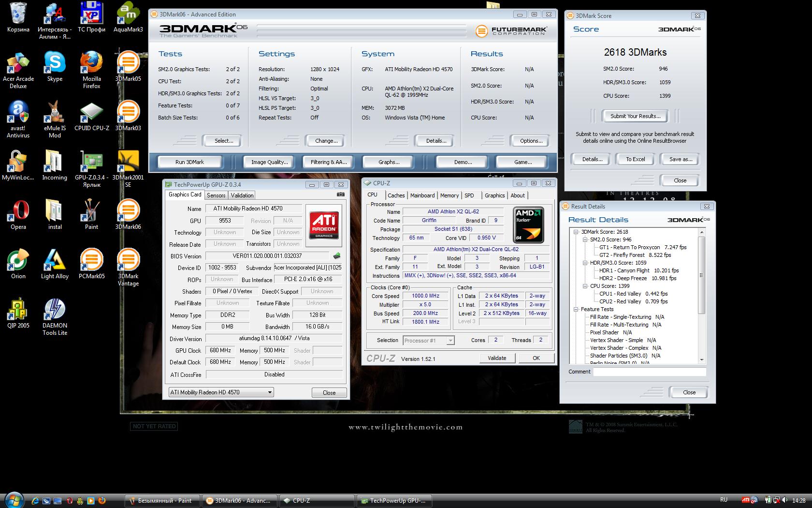Click the RU language indicator in tray
Screen dimensions: 812x508
[724, 500]
